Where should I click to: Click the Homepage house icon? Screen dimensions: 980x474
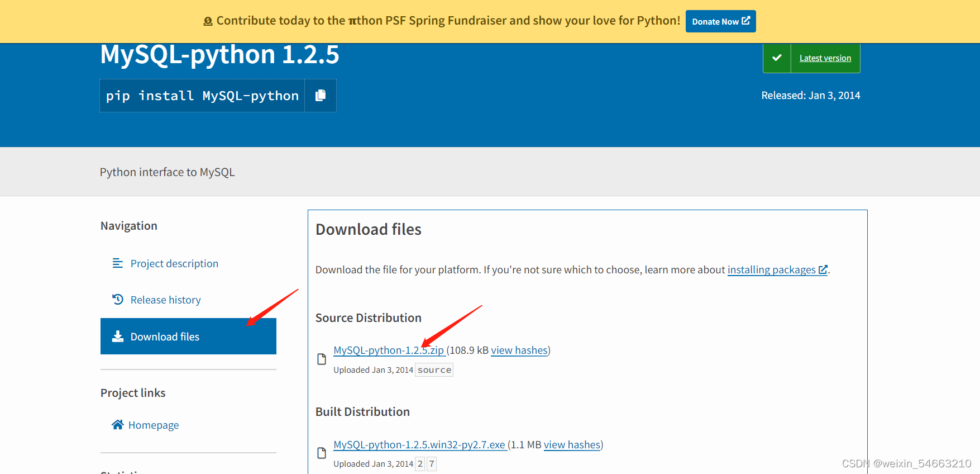coord(117,425)
